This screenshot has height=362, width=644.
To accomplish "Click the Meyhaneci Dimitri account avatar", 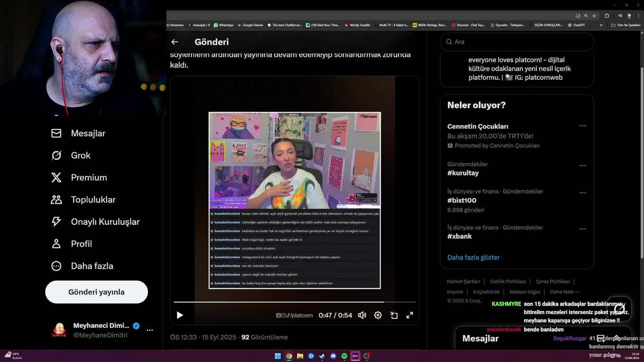I will 59,330.
